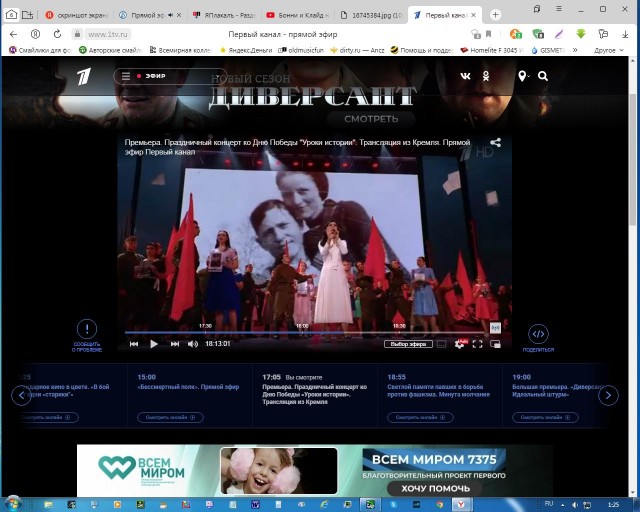
Task: Enter fullscreen video mode
Action: [x=478, y=344]
